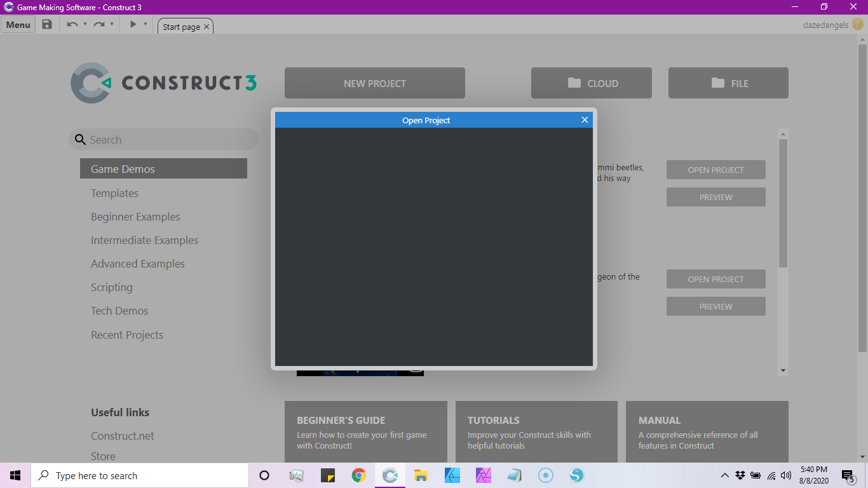Open Google Chrome from the taskbar

point(359,475)
